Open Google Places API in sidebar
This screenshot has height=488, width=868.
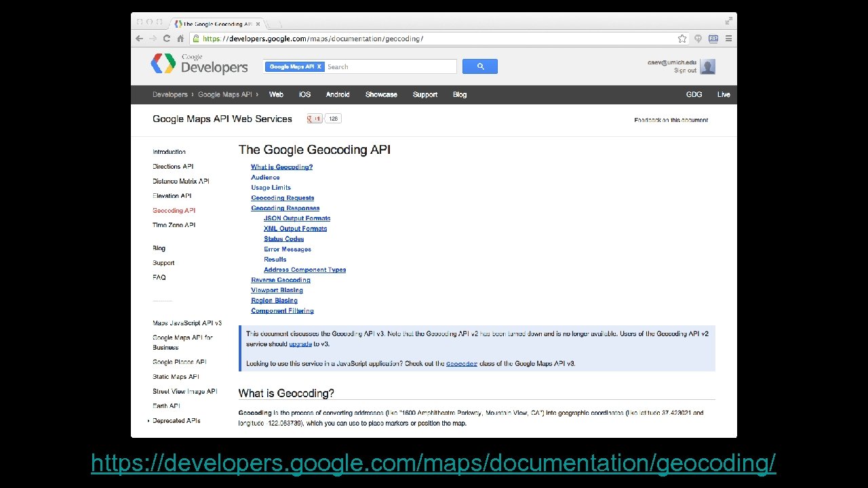180,362
